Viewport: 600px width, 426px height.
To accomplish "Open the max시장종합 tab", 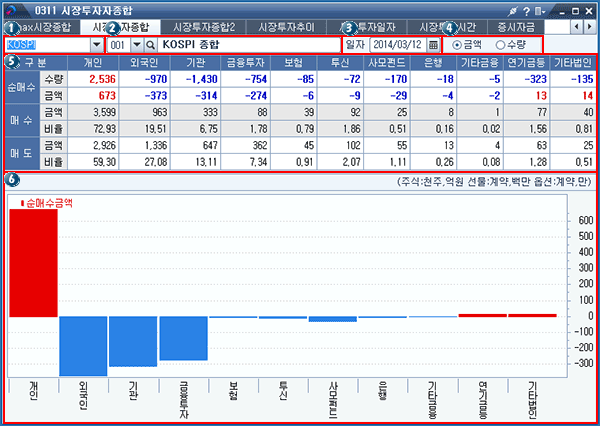I will [x=43, y=27].
